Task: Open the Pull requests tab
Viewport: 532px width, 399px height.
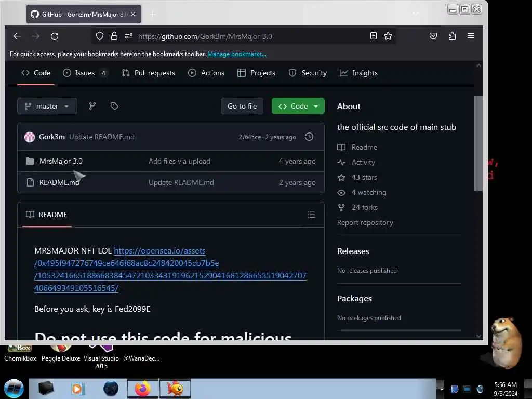Action: [x=148, y=73]
